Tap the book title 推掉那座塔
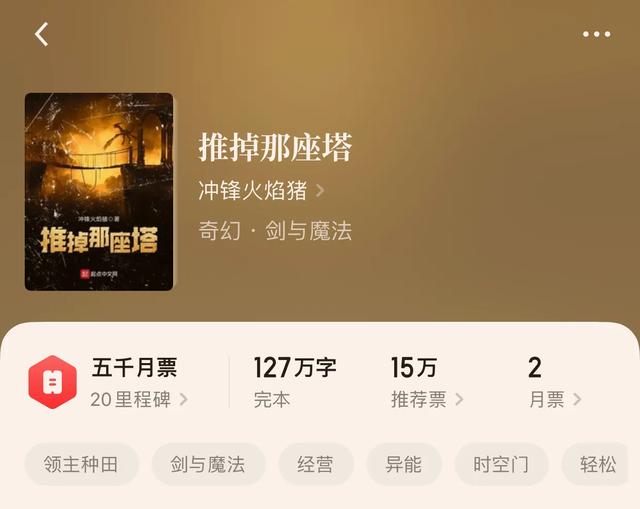This screenshot has height=509, width=640. point(275,147)
